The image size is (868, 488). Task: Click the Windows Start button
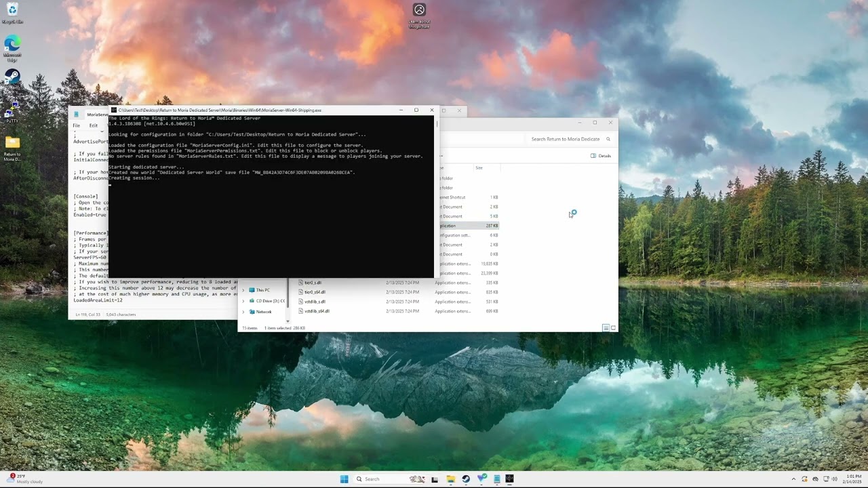(x=344, y=479)
